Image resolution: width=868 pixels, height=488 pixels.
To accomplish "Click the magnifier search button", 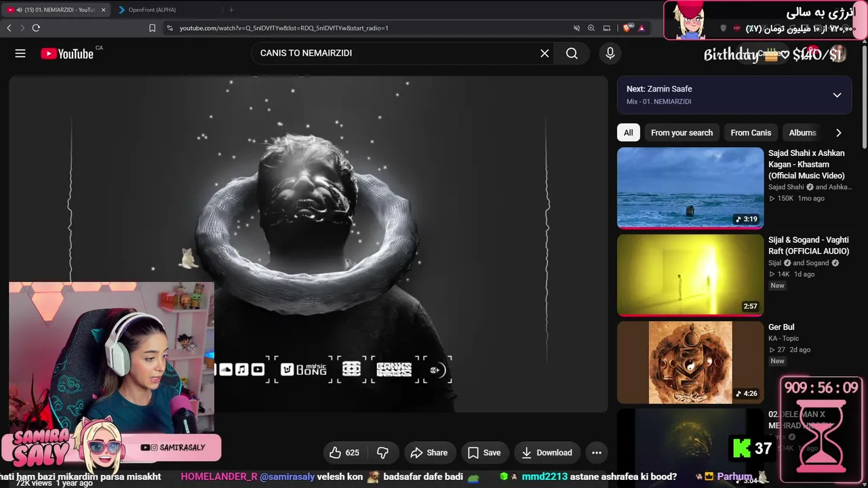I will tap(572, 54).
